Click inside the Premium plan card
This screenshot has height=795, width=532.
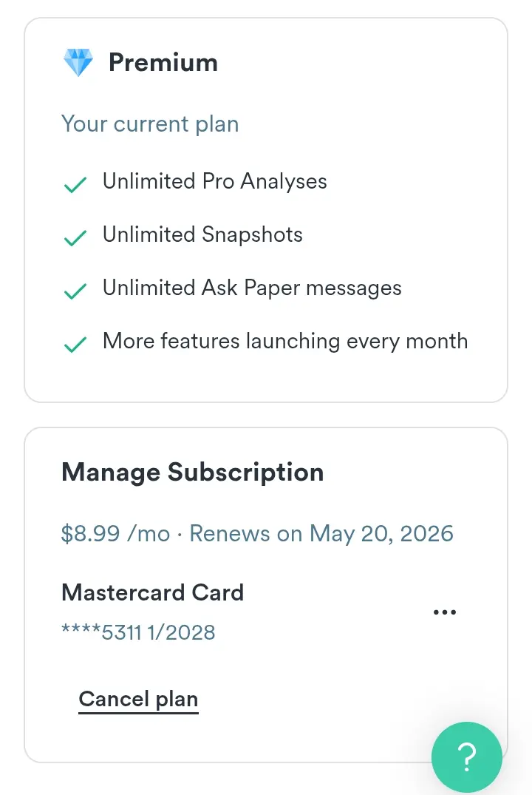point(266,210)
